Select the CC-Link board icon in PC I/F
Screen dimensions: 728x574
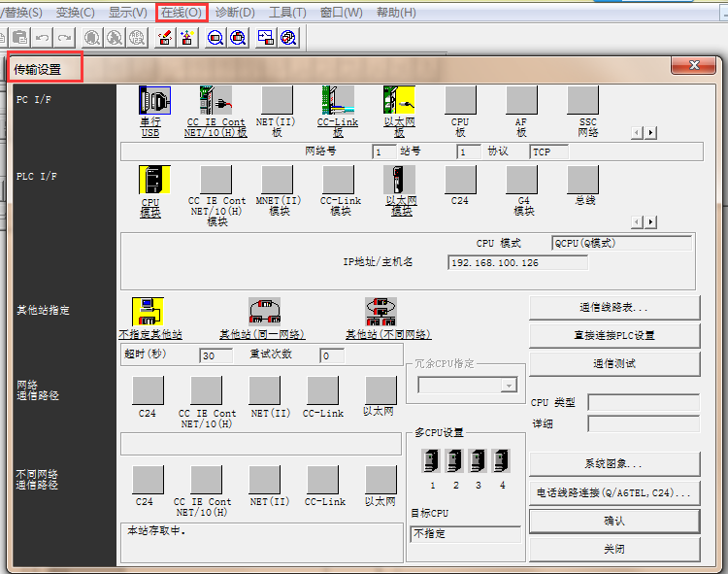pyautogui.click(x=338, y=100)
